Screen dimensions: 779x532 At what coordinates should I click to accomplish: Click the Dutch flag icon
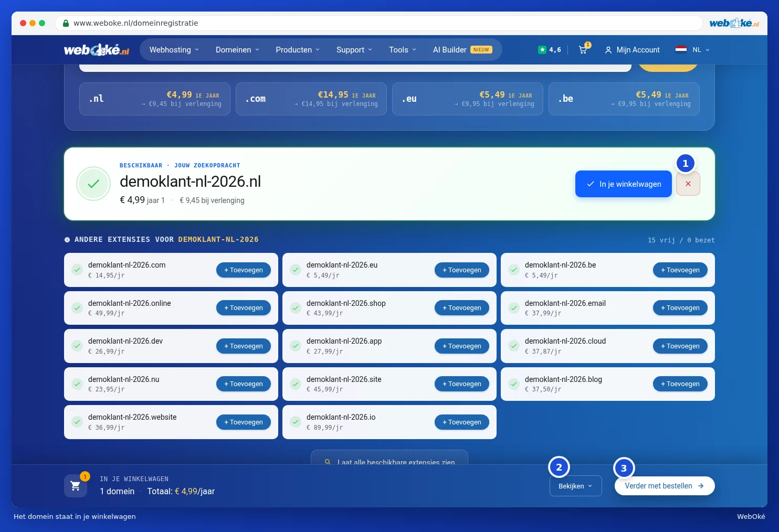coord(681,50)
